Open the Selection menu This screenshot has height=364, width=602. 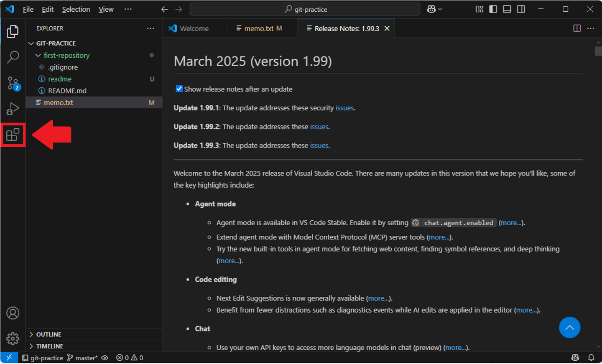[76, 9]
